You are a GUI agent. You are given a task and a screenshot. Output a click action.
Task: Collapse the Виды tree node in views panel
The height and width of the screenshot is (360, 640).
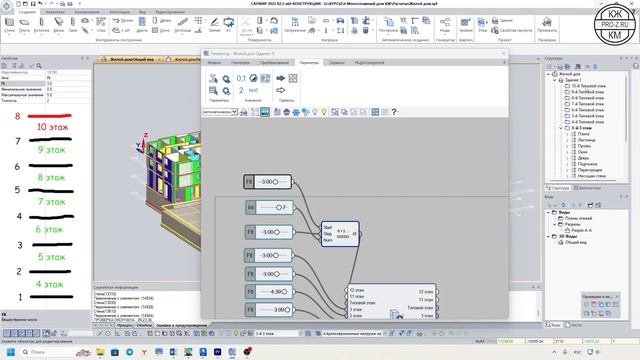[549, 212]
